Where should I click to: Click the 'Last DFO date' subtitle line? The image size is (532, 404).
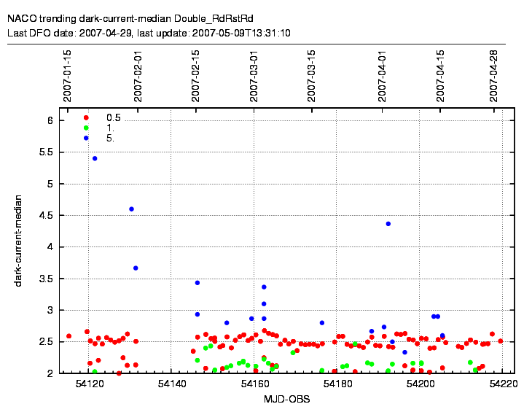[149, 33]
